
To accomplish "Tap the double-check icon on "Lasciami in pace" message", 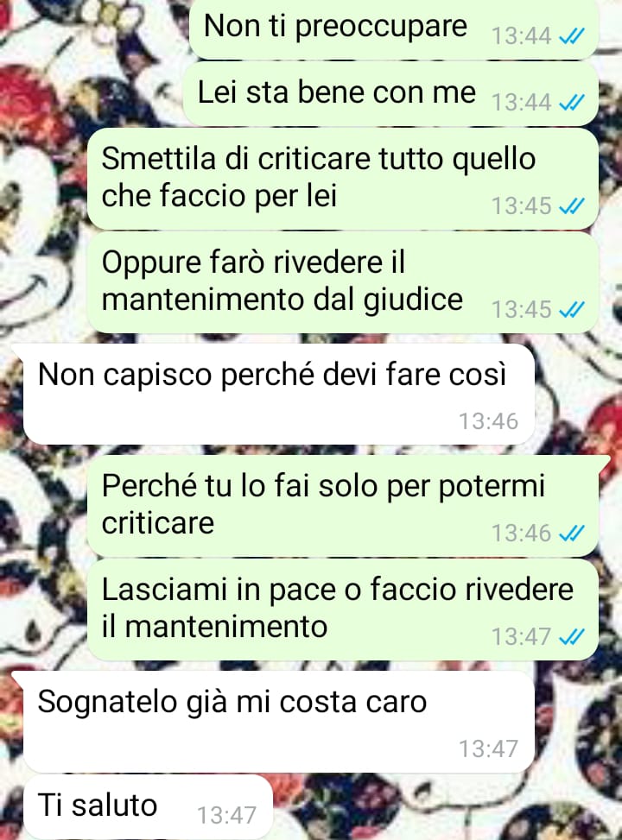I will 572,637.
